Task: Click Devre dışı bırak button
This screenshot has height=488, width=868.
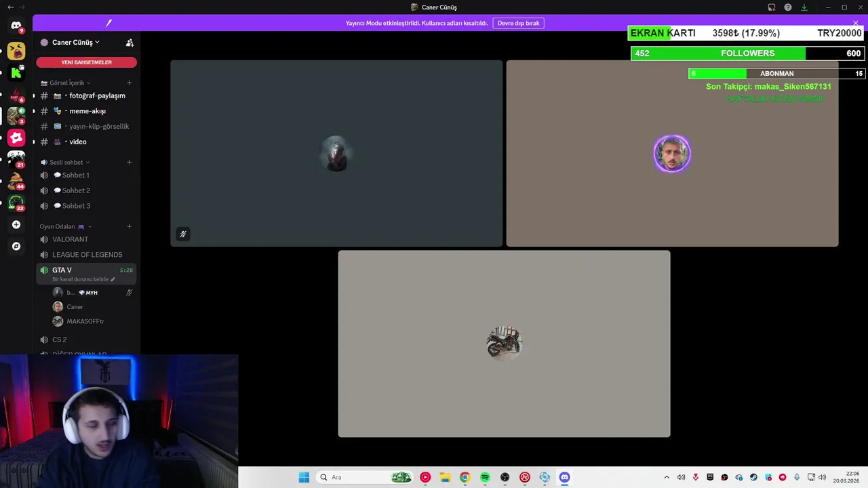Action: click(518, 23)
